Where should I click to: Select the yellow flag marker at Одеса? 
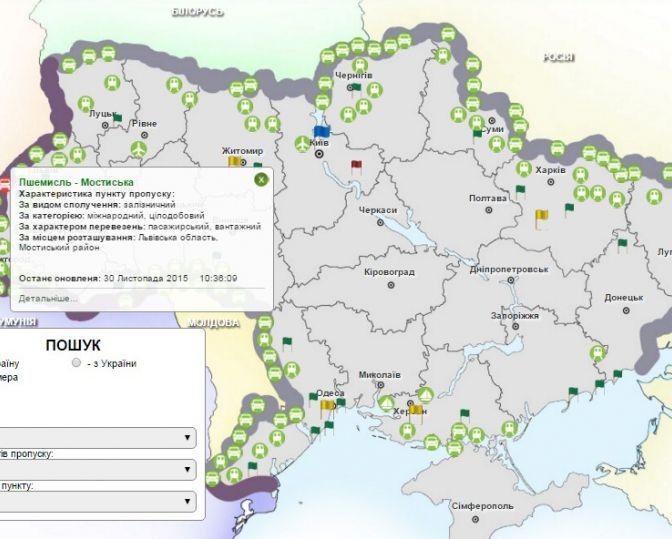(x=327, y=405)
